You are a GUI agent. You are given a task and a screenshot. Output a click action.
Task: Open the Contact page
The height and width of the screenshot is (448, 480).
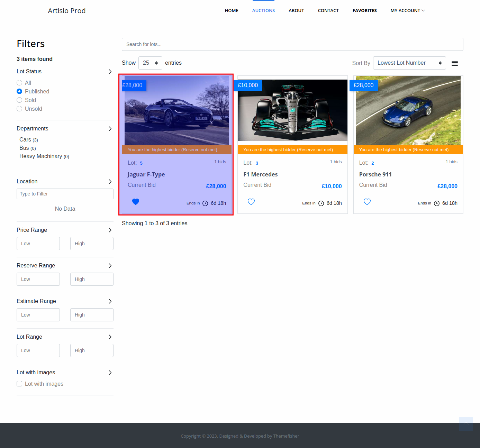(x=328, y=11)
